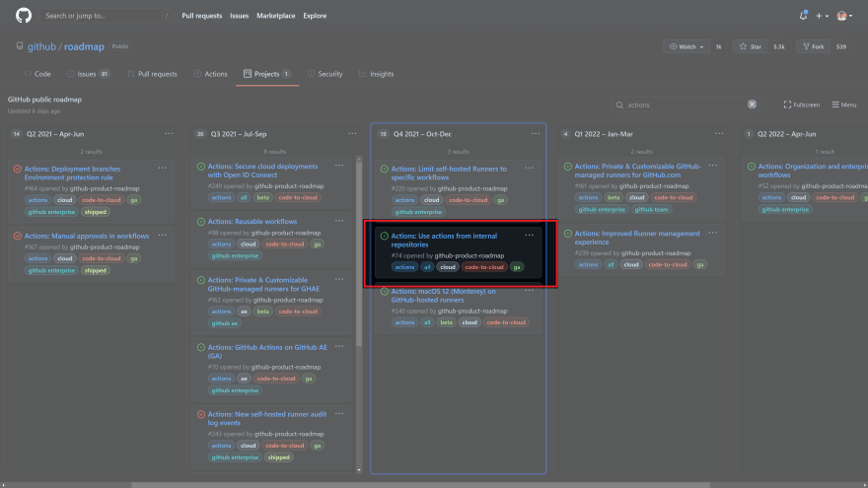868x488 pixels.
Task: Click beta label on macOS 12 card
Action: point(446,322)
